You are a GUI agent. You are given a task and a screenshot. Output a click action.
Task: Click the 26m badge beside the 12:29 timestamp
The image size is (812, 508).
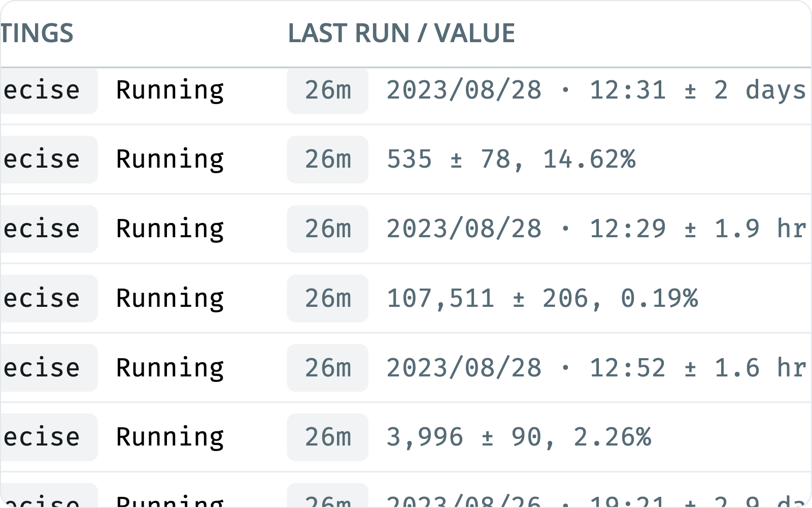click(327, 229)
